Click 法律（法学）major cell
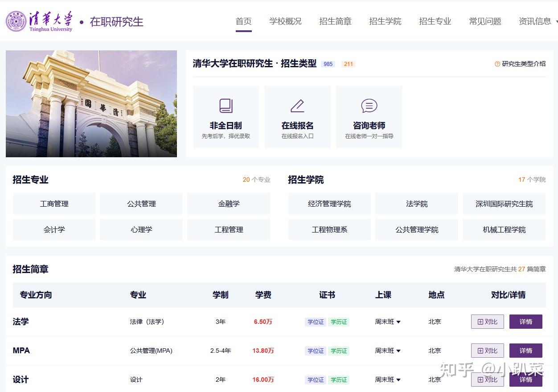The width and height of the screenshot is (558, 392). (x=147, y=322)
